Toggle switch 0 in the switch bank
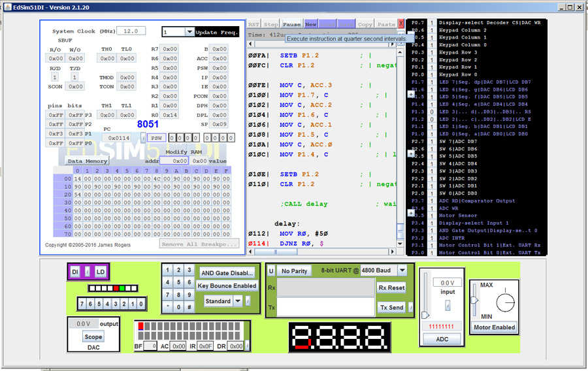Image resolution: width=588 pixels, height=371 pixels. click(141, 304)
